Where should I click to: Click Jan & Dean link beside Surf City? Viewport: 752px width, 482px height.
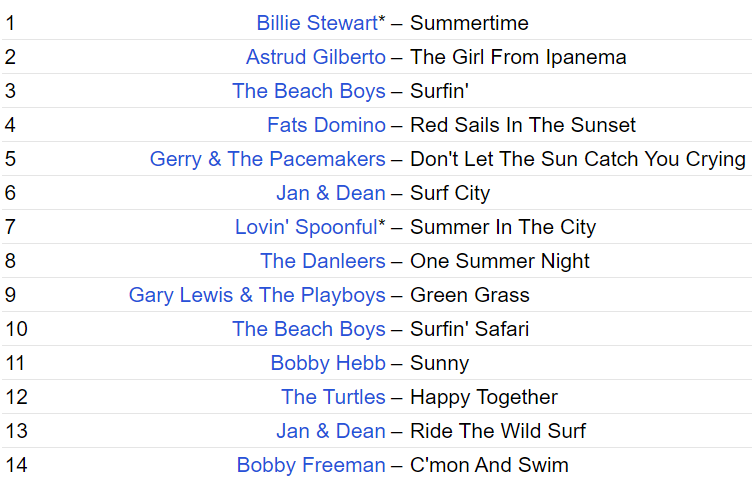[330, 193]
